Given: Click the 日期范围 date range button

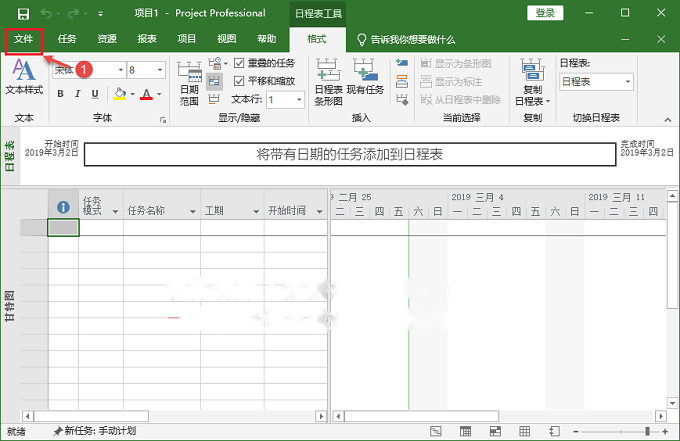Looking at the screenshot, I should point(189,83).
